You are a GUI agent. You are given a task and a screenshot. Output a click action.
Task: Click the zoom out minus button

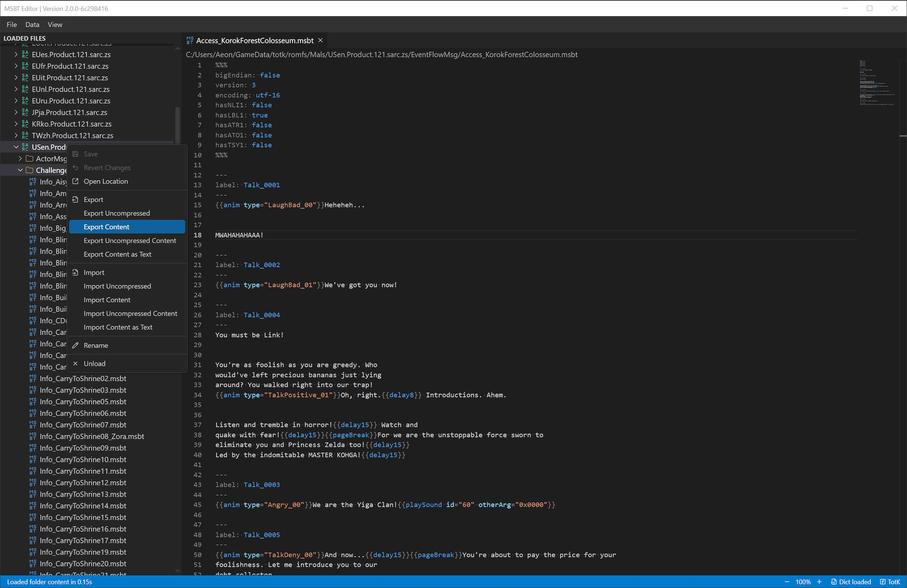click(x=787, y=582)
